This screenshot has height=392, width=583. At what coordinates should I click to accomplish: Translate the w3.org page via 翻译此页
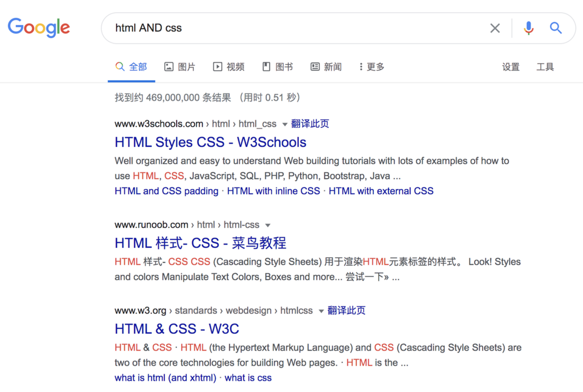(x=347, y=311)
